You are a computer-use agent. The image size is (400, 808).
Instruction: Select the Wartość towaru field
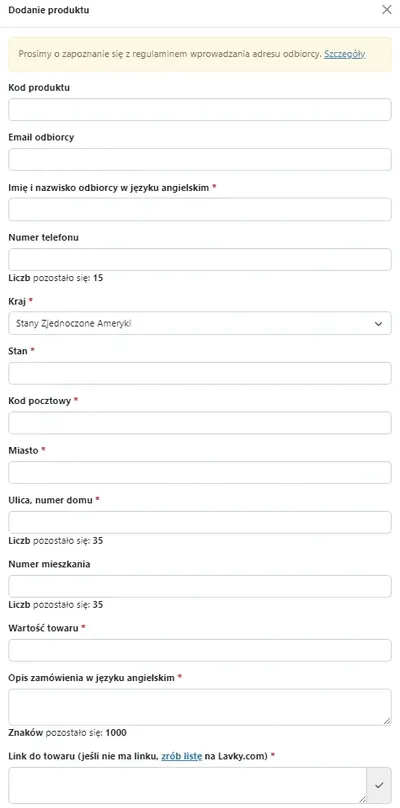pos(200,650)
